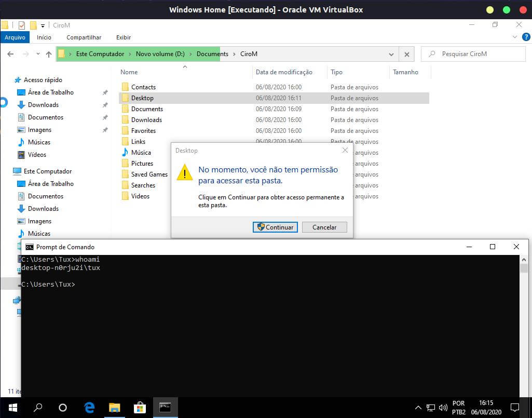The width and height of the screenshot is (532, 418).
Task: Stop loading with the address bar X
Action: tap(407, 55)
